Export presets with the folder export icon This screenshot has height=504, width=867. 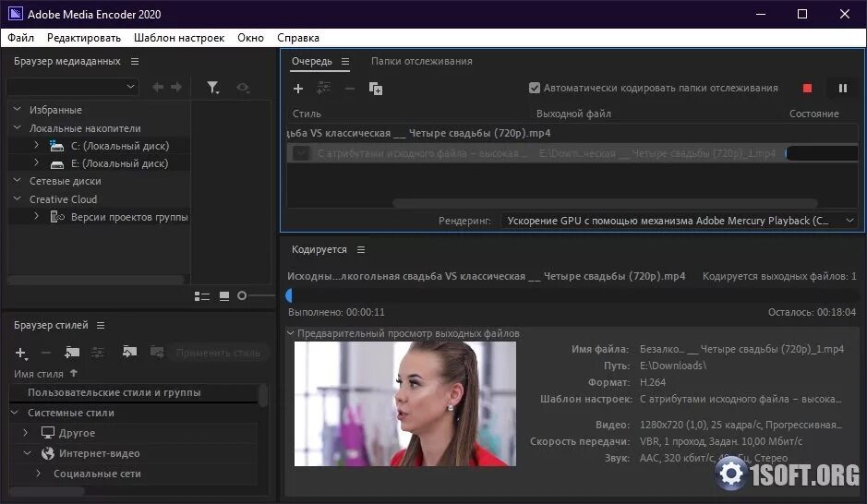[x=157, y=352]
